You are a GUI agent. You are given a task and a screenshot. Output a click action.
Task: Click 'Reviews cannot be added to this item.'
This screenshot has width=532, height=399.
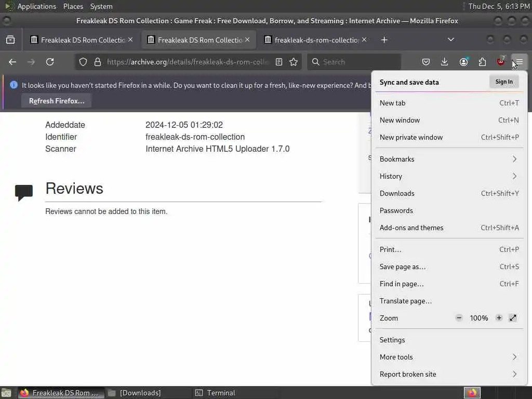107,211
